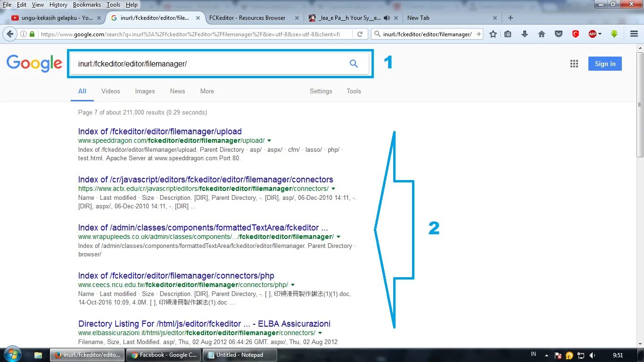644x362 pixels.
Task: Expand the More search filters
Action: point(207,91)
